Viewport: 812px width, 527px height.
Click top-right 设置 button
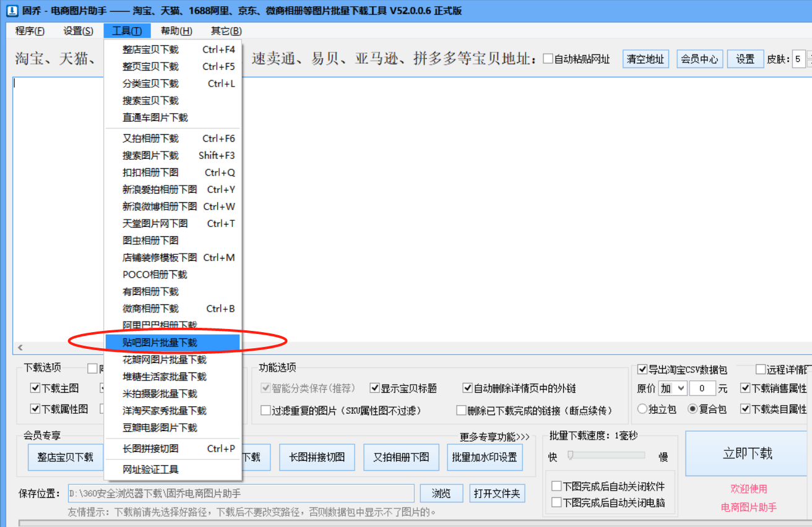[745, 59]
